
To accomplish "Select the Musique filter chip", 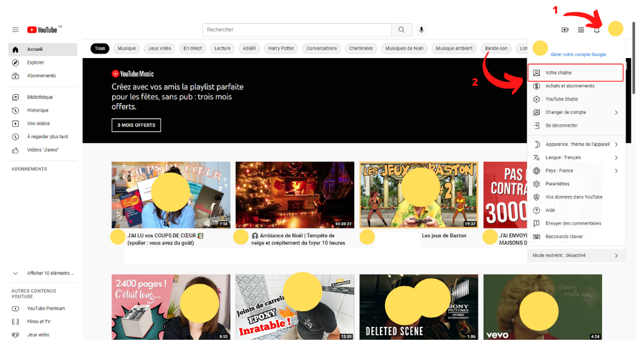I will pyautogui.click(x=126, y=48).
